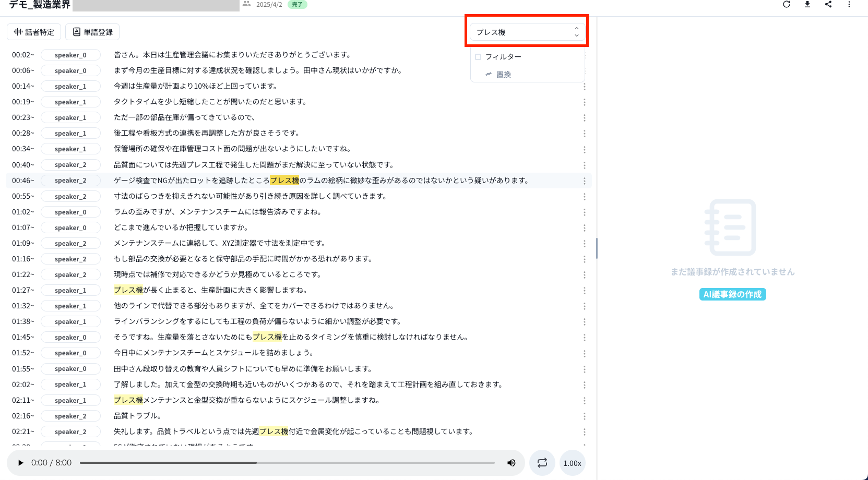Click the share icon in header
The height and width of the screenshot is (480, 868).
(828, 5)
